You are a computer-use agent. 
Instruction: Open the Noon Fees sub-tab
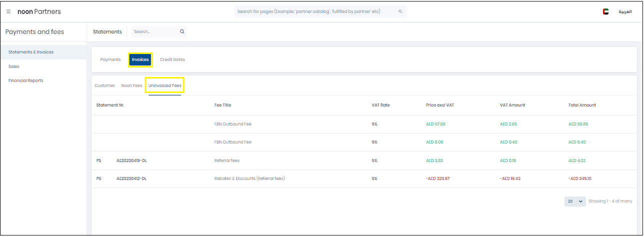coord(132,85)
